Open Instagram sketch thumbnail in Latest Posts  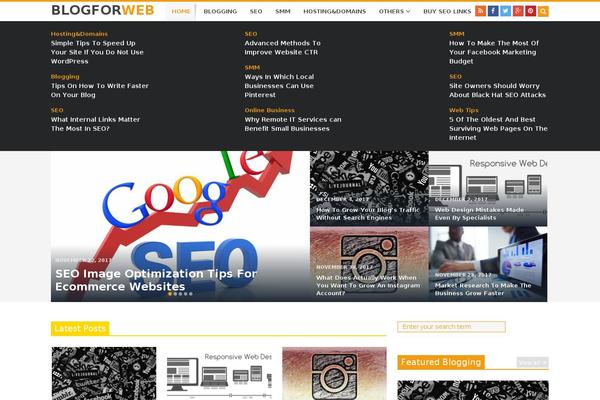click(x=334, y=374)
